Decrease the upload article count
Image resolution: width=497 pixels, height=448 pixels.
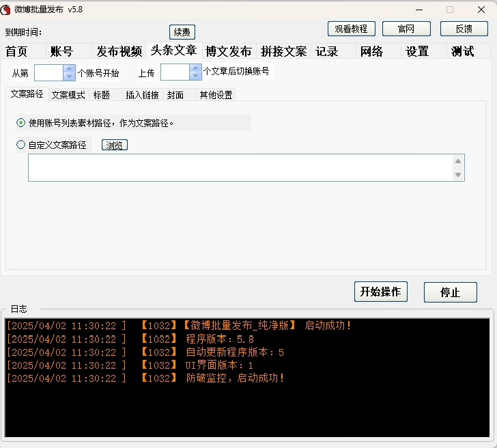pos(195,76)
